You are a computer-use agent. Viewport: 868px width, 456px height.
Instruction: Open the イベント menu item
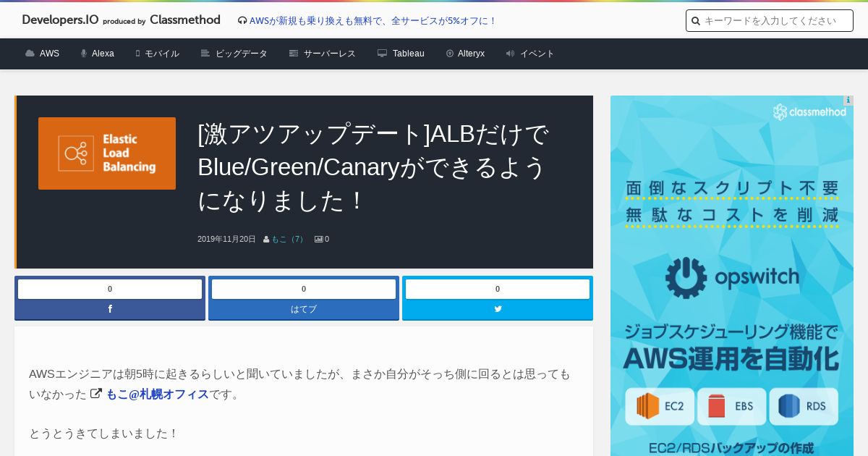(x=537, y=54)
